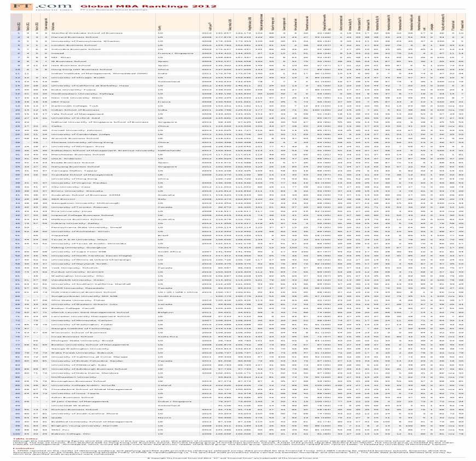Select Lancaster University Management School
The height and width of the screenshot is (461, 476).
(x=90, y=316)
